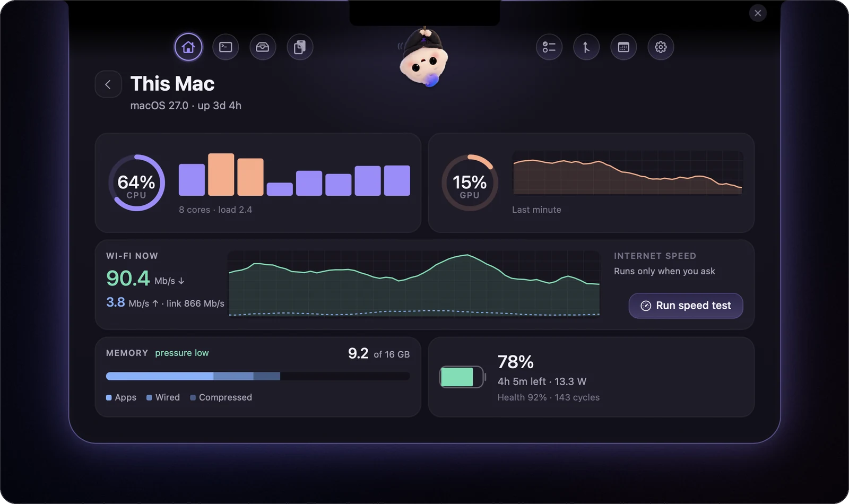
Task: Open the checklist tasks icon
Action: (x=549, y=47)
